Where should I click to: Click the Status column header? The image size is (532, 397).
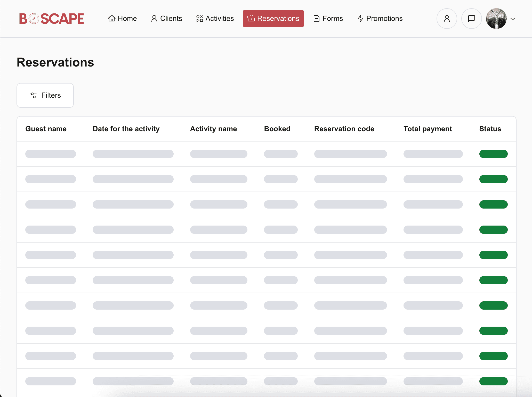pyautogui.click(x=490, y=129)
